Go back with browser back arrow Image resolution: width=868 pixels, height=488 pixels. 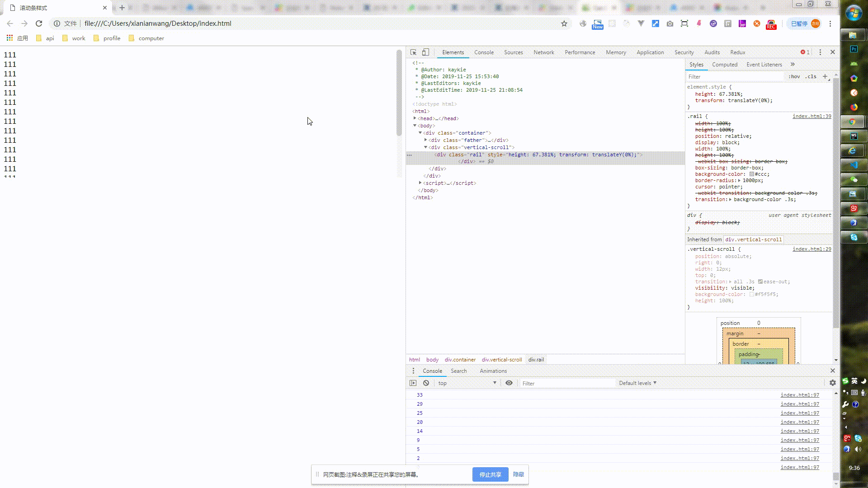click(10, 23)
